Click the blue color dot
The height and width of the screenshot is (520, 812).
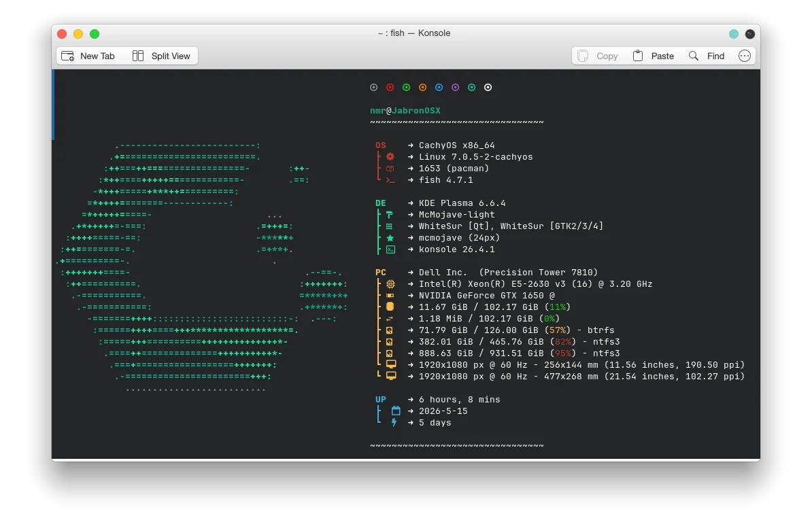click(439, 88)
